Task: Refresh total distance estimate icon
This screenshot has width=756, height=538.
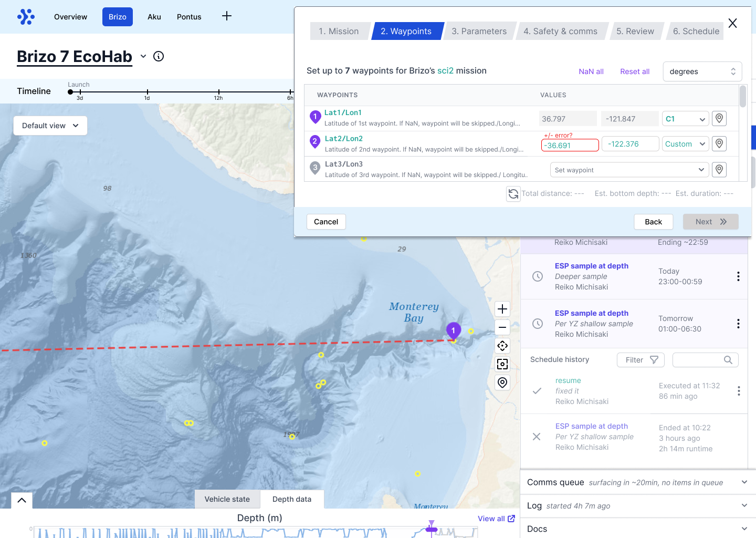Action: pyautogui.click(x=513, y=194)
